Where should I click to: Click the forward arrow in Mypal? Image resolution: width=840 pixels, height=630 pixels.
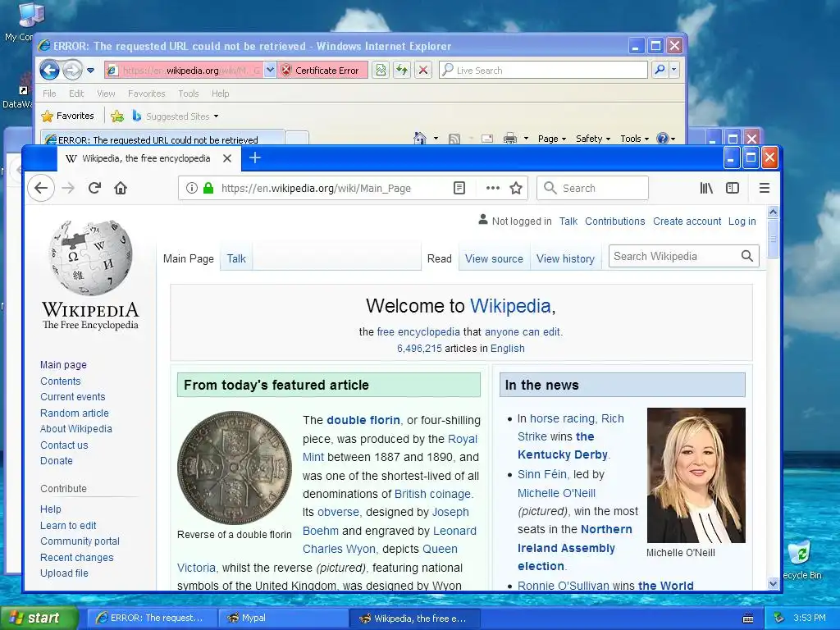point(68,188)
